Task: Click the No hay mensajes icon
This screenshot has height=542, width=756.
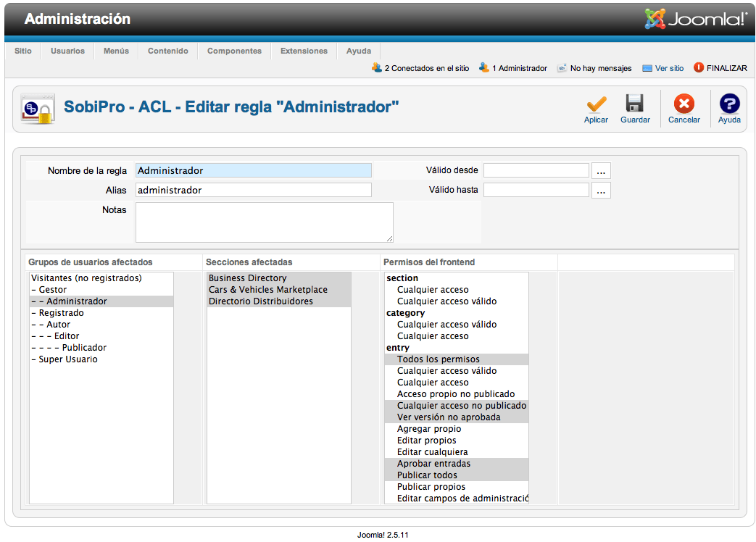Action: [x=562, y=68]
